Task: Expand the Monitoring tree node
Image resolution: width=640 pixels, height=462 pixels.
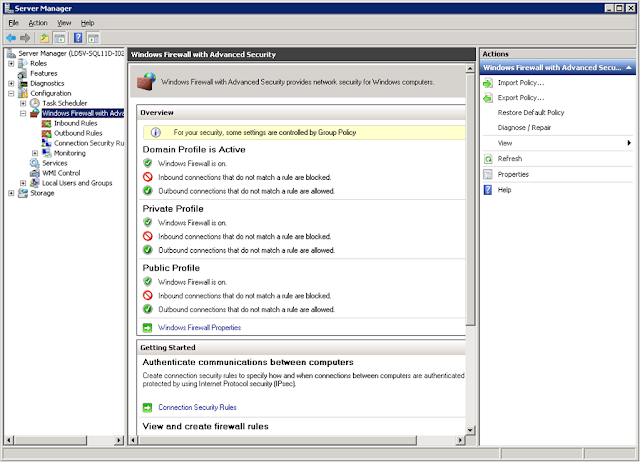Action: 35,153
